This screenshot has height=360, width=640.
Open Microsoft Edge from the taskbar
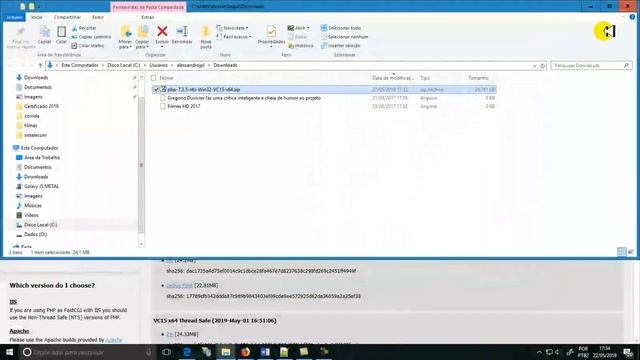tap(187, 352)
